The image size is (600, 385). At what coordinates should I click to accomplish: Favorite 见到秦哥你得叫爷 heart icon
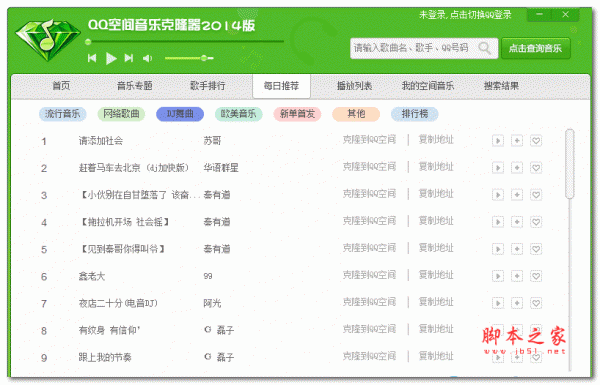536,249
